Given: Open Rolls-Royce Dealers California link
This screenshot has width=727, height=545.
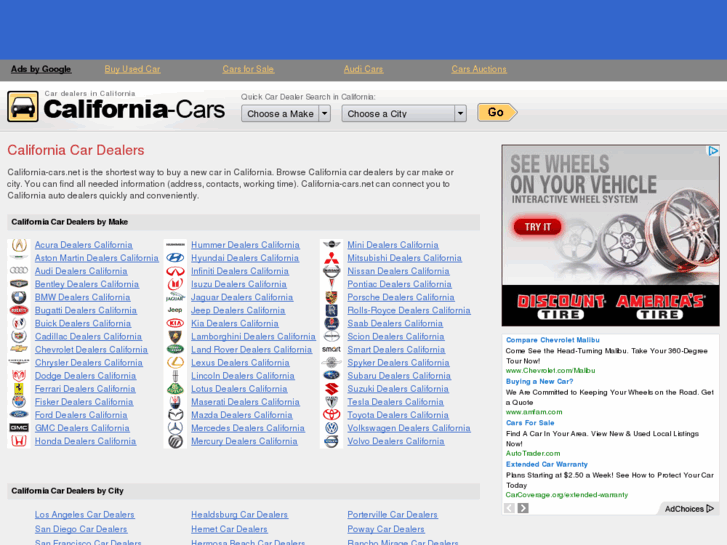Looking at the screenshot, I should click(409, 310).
